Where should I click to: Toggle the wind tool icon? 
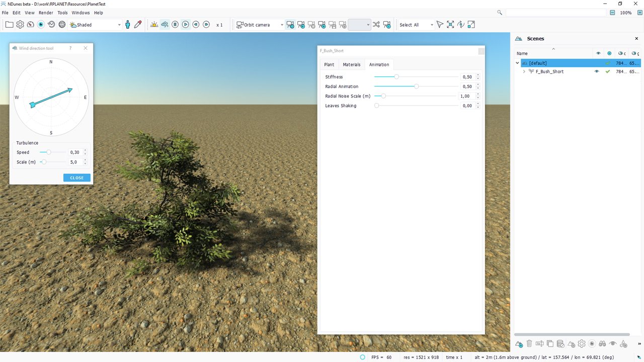(x=165, y=25)
